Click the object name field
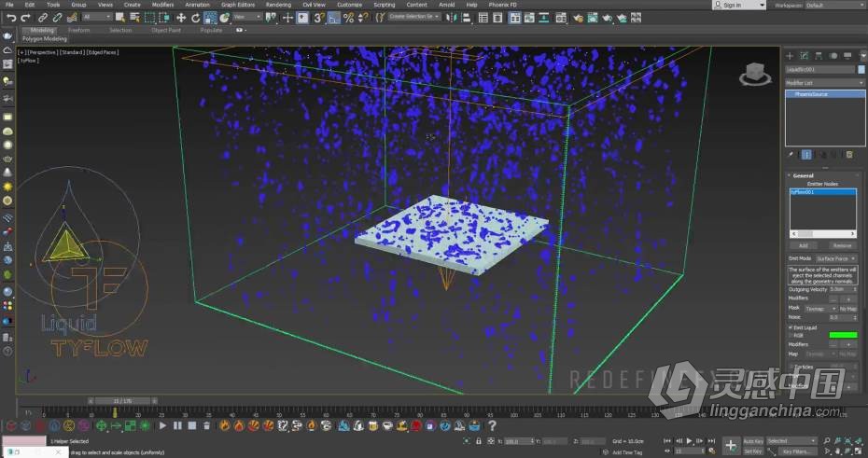 (x=820, y=70)
